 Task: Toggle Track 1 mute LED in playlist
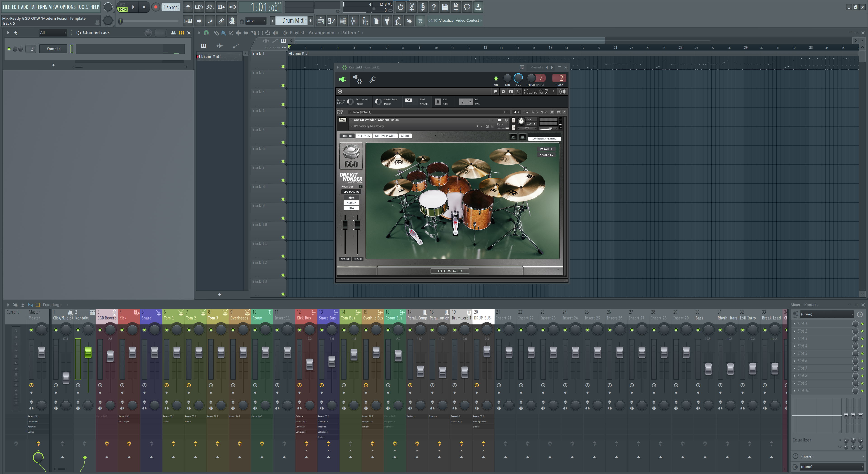coord(283,66)
